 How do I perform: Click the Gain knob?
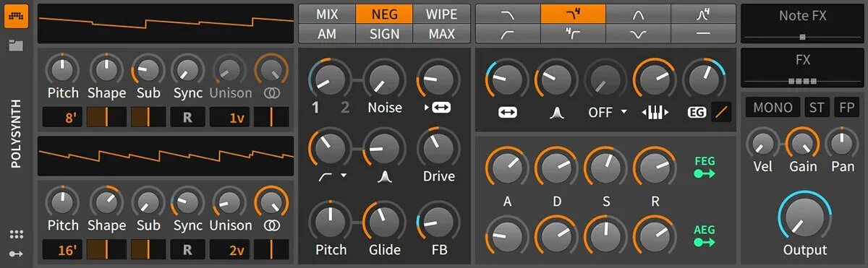(803, 143)
